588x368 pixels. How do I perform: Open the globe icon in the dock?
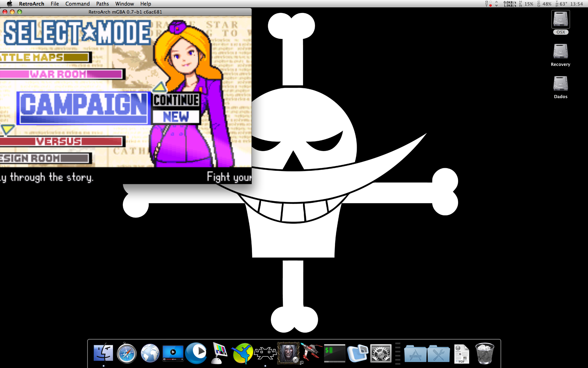tap(150, 353)
